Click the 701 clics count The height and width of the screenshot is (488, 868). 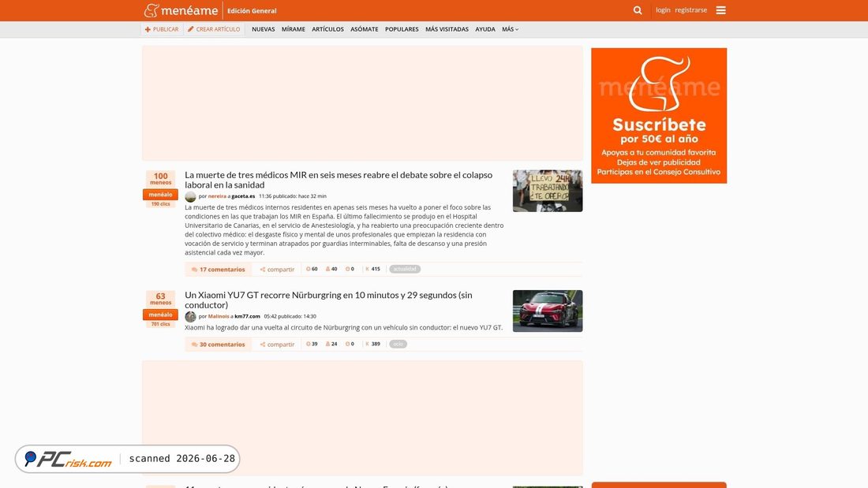[x=160, y=324]
